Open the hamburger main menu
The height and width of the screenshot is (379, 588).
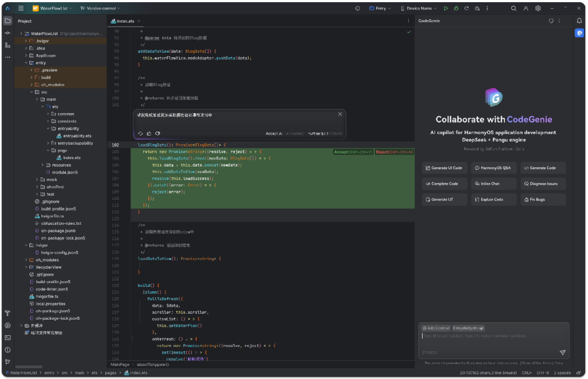[21, 8]
